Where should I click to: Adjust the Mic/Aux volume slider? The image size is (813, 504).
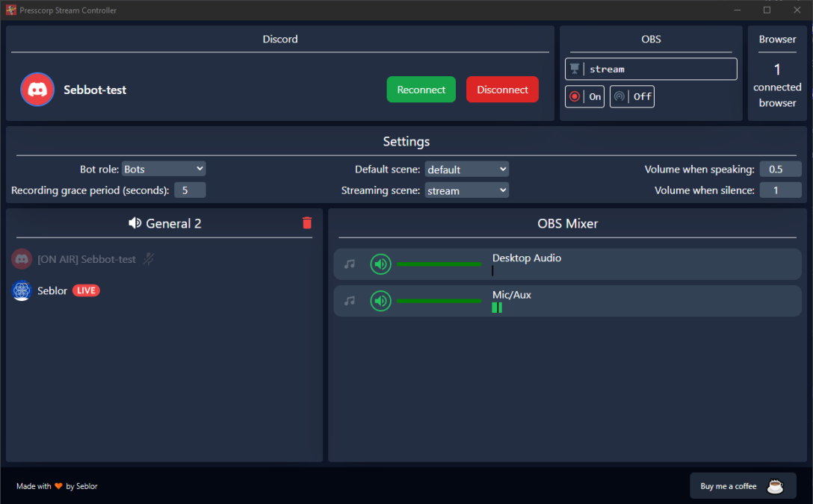[x=439, y=301]
